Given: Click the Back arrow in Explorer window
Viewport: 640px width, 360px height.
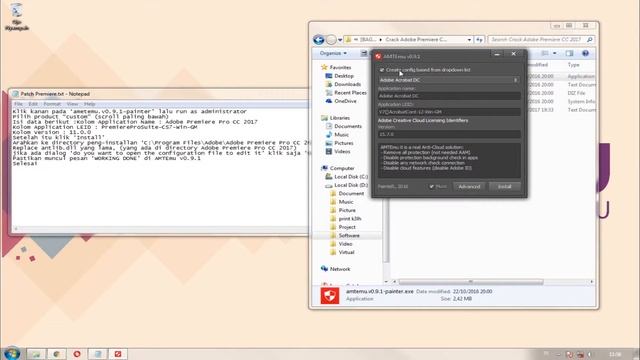Looking at the screenshot, I should (x=319, y=40).
